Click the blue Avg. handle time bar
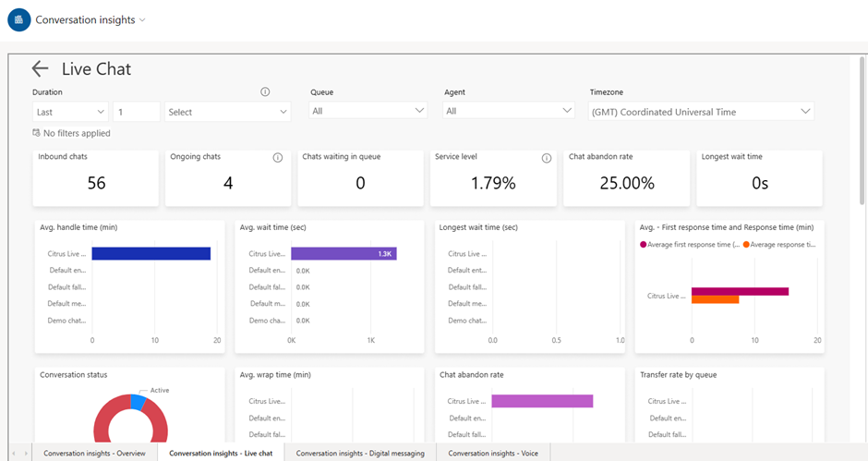 pos(151,254)
